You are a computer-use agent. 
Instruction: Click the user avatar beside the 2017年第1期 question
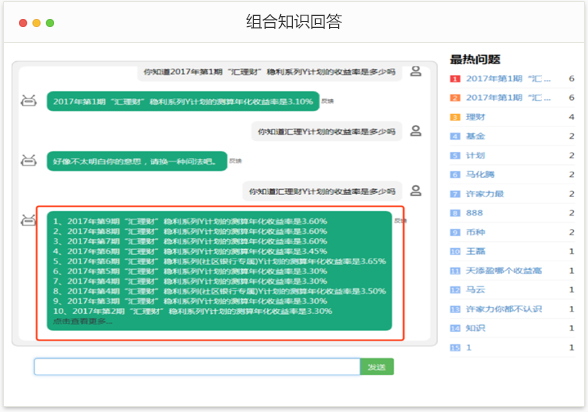coord(416,71)
